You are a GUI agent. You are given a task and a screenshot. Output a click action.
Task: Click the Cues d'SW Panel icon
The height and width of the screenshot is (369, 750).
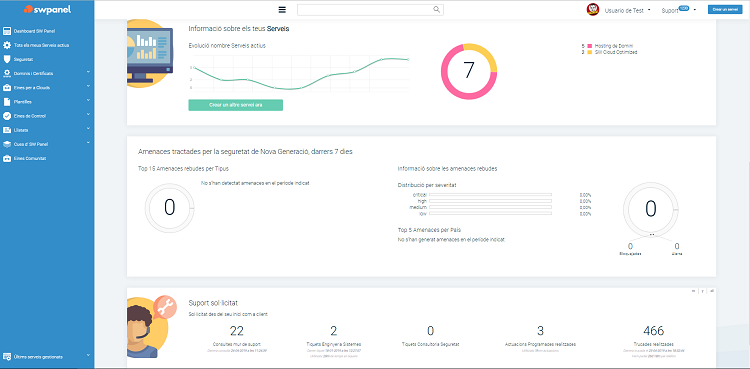[x=7, y=144]
